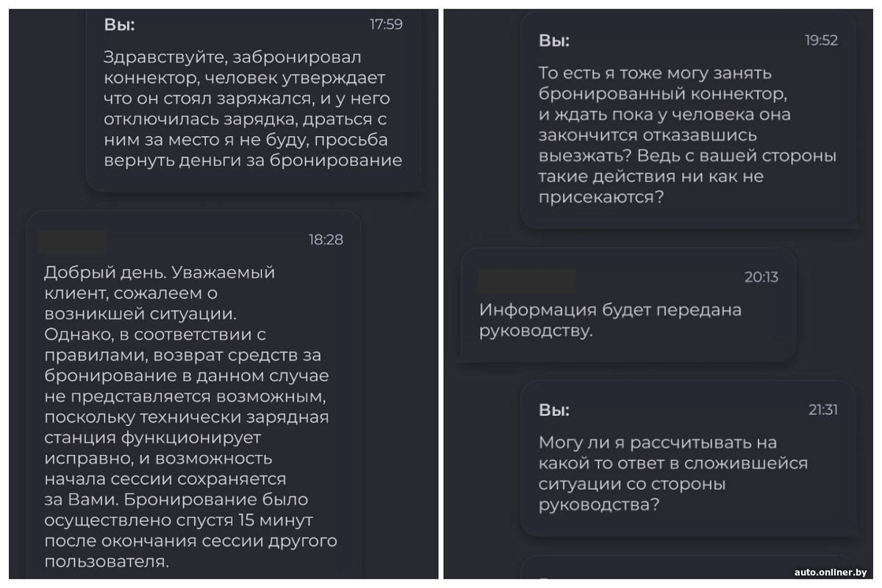Select the message starting "То есть я тоже"

point(687,135)
